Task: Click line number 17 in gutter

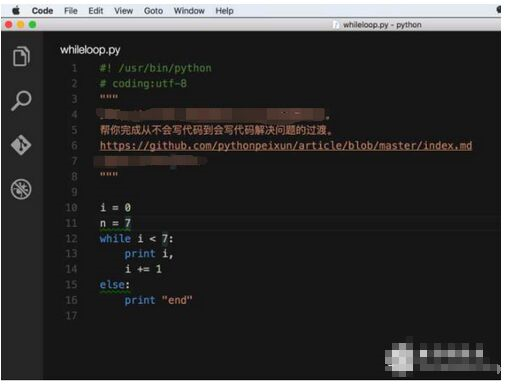Action: coord(71,316)
